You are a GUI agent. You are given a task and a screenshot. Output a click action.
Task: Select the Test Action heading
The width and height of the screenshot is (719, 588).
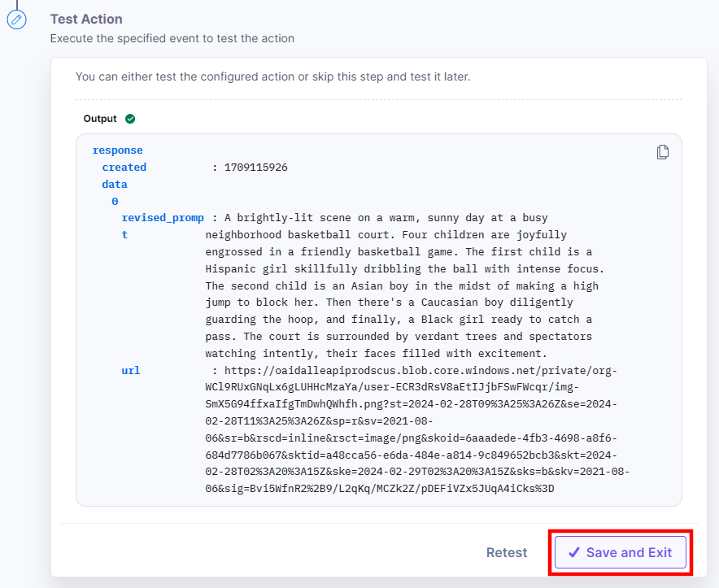coord(86,19)
